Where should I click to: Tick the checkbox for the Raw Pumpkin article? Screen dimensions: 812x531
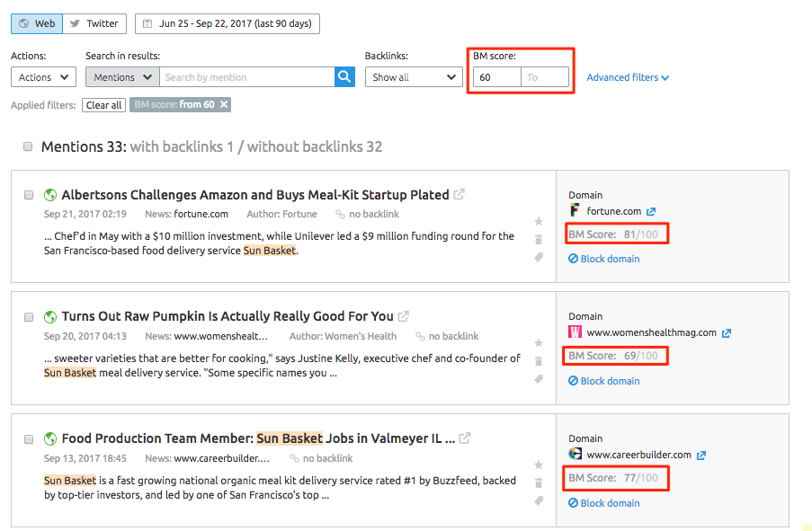point(29,317)
